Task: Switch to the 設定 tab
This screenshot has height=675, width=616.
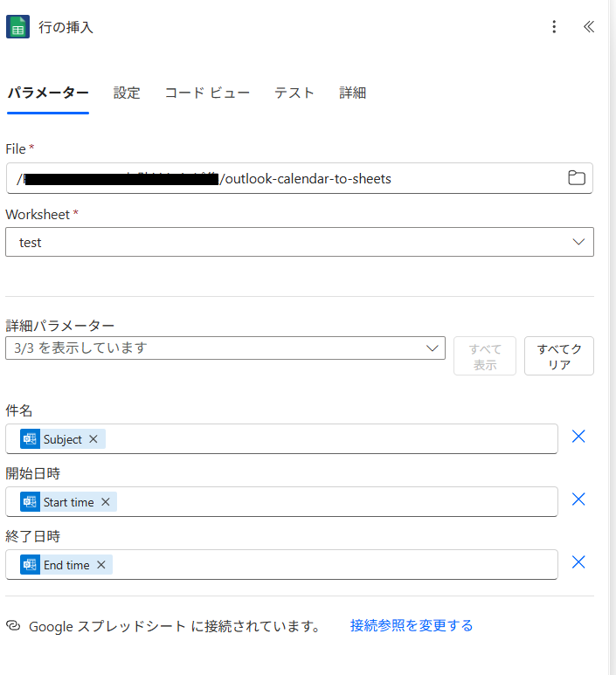Action: click(x=127, y=93)
